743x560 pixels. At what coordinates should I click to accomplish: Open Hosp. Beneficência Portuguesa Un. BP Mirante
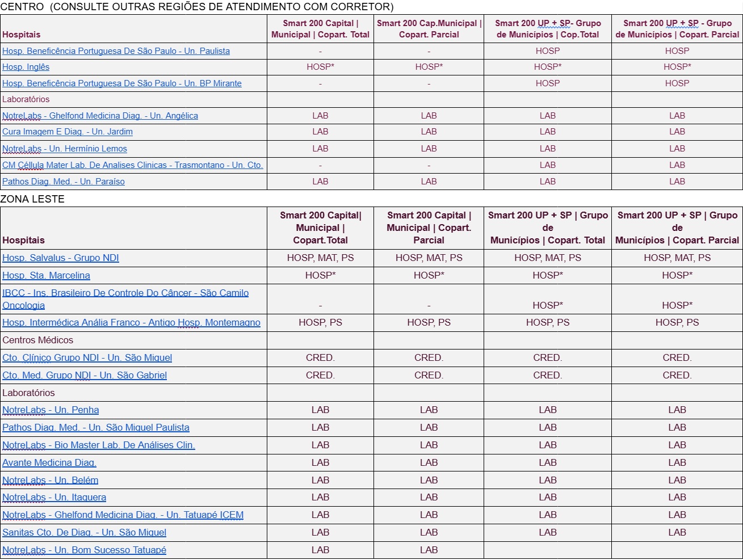121,83
